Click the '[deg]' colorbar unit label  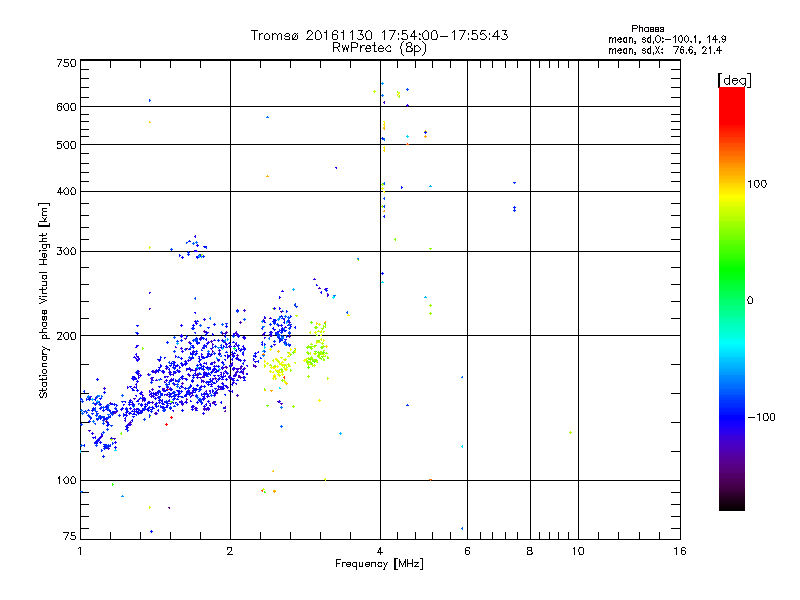(734, 81)
